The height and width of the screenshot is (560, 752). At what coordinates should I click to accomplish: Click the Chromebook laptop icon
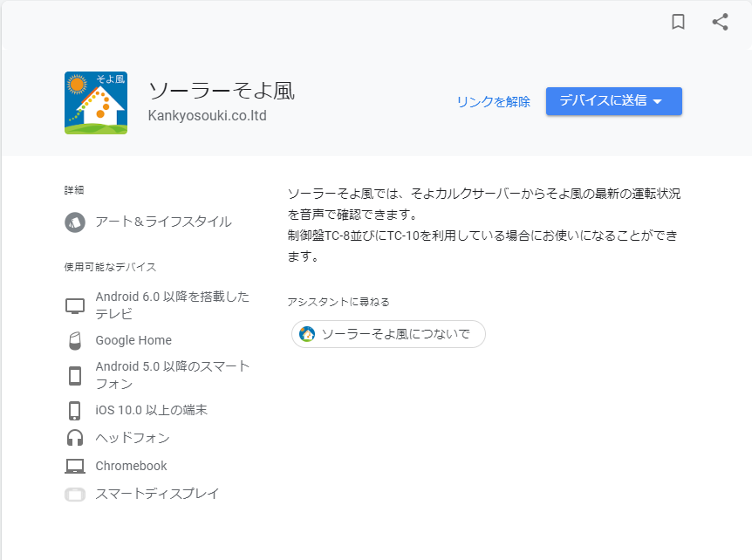coord(75,466)
